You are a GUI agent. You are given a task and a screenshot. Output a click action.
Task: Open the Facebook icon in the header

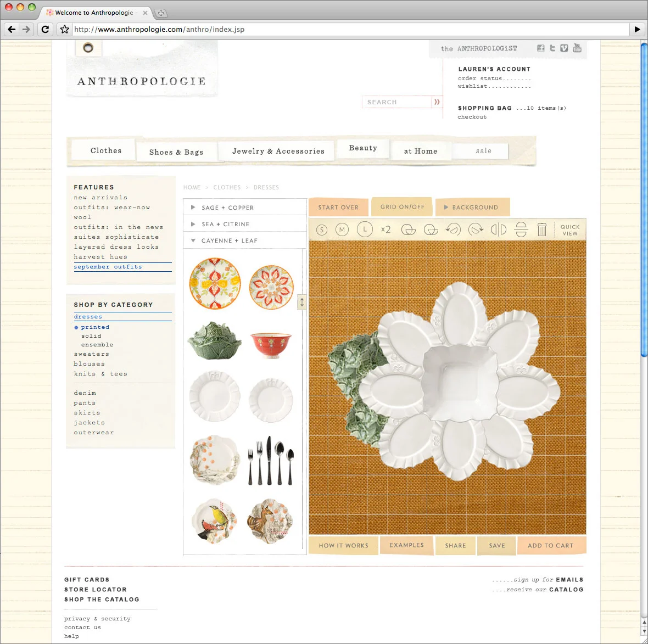tap(540, 48)
